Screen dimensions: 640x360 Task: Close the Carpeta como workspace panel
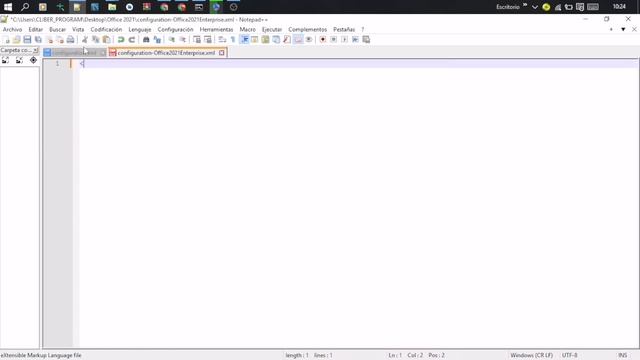pos(36,50)
